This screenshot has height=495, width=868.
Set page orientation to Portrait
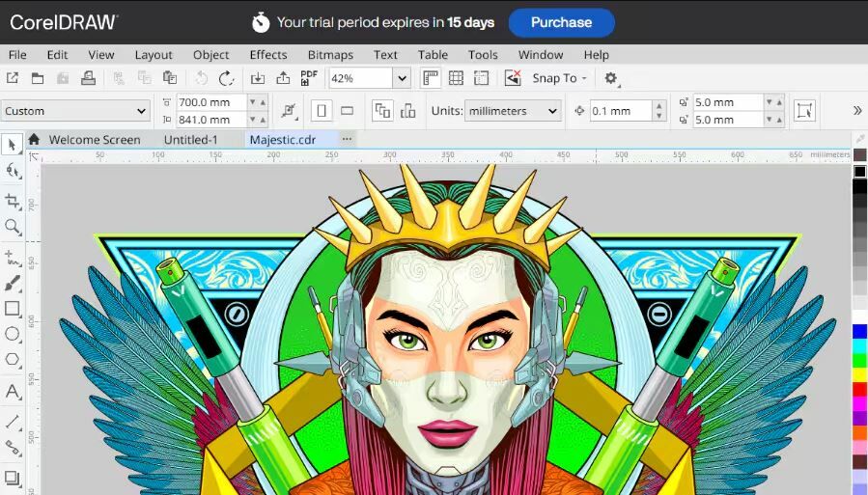tap(322, 111)
